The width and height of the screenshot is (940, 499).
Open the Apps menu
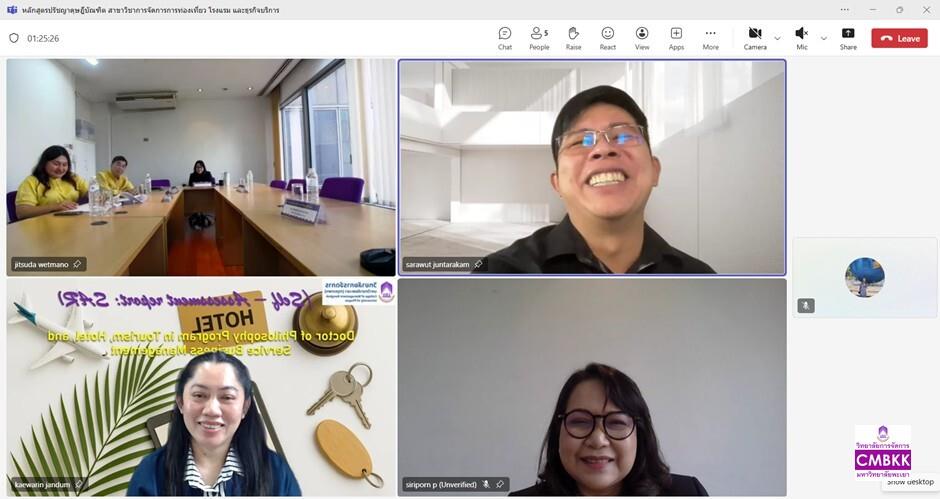676,38
